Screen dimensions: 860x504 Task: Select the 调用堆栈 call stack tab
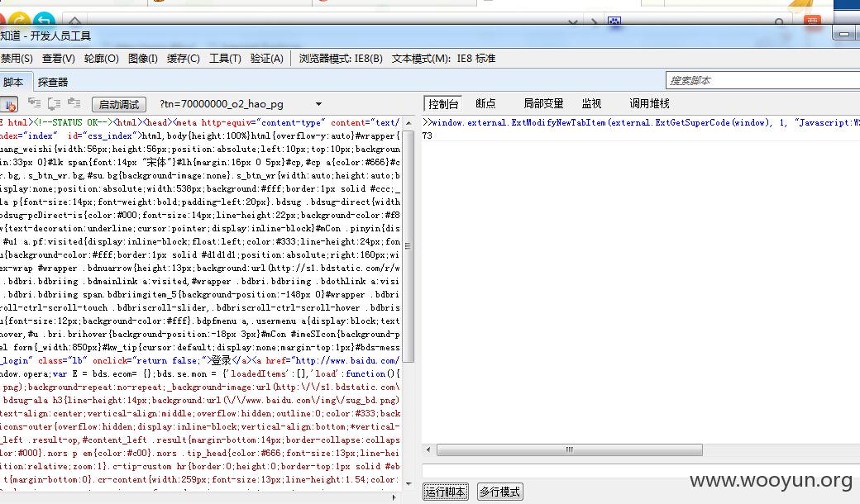coord(649,103)
